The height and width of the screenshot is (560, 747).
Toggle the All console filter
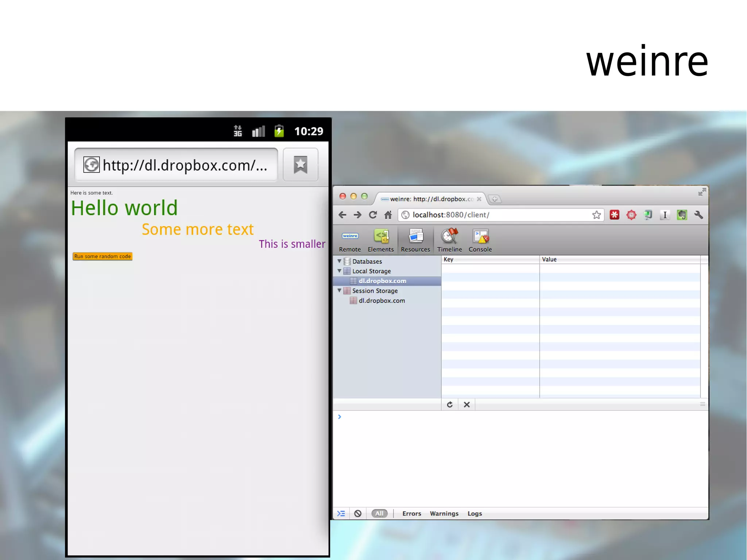pyautogui.click(x=379, y=513)
